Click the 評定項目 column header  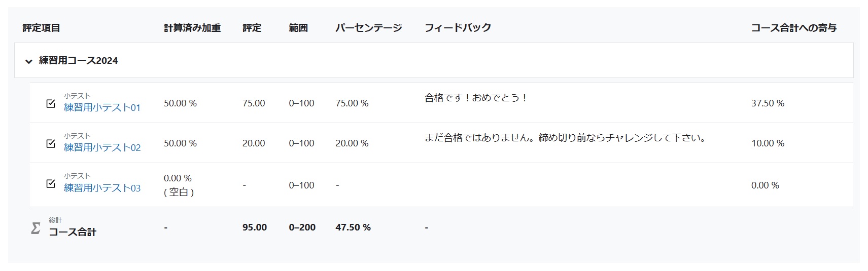42,28
